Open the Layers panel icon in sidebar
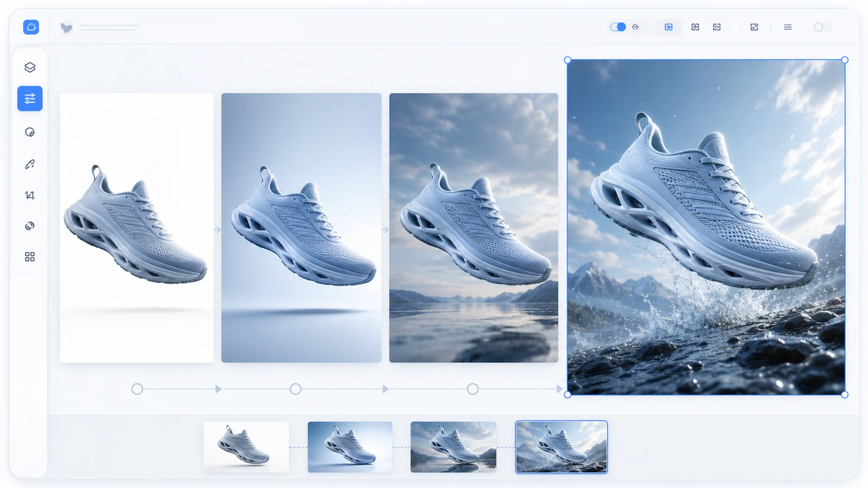Screen dimensions: 868x488 pyautogui.click(x=30, y=67)
